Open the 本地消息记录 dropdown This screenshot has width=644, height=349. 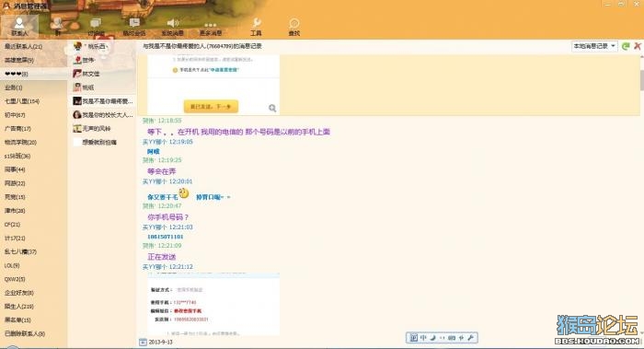(x=594, y=46)
